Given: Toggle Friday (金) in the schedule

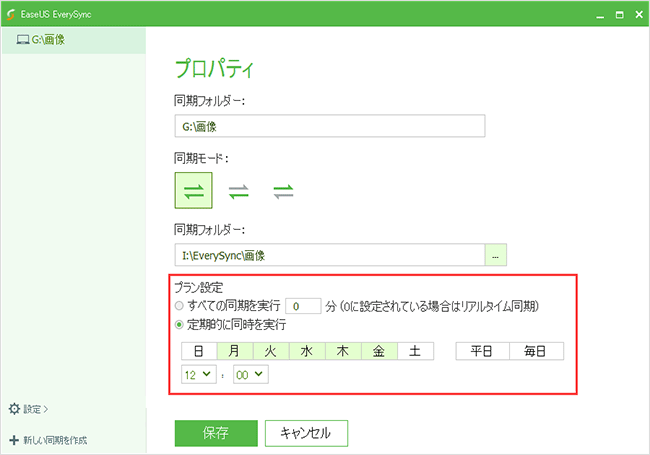Looking at the screenshot, I should [x=379, y=351].
